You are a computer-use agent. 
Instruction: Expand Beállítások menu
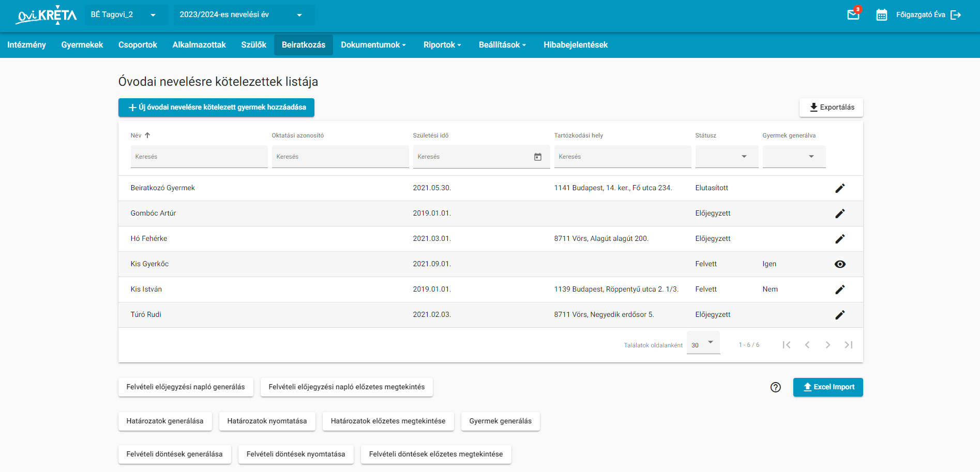[502, 45]
